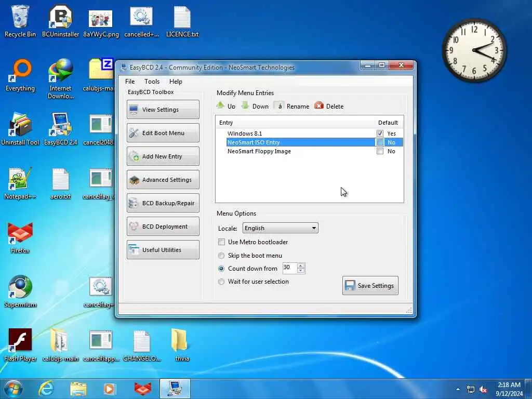This screenshot has height=399, width=532.
Task: Open Useful Utilities
Action: tap(163, 250)
